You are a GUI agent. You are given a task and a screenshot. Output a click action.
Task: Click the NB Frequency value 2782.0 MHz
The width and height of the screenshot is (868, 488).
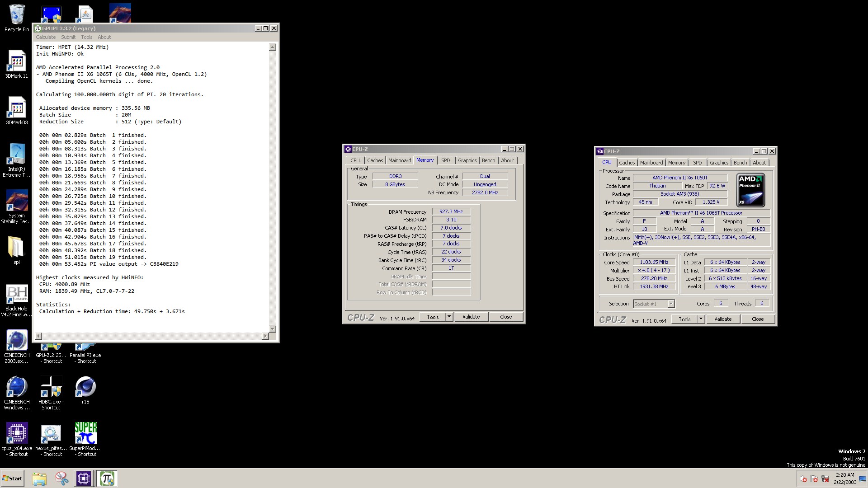click(485, 192)
